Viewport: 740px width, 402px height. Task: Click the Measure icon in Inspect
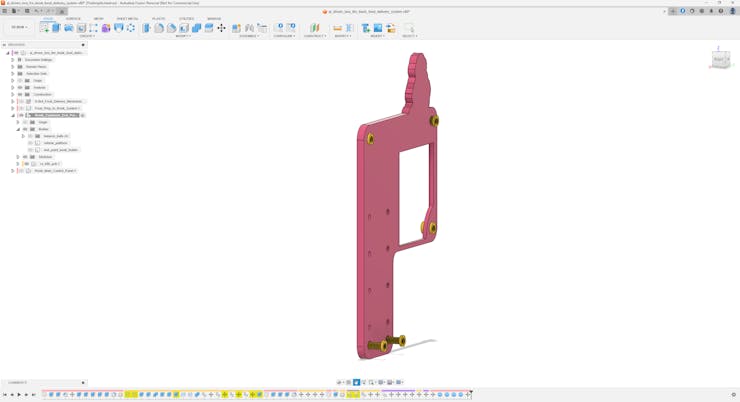pyautogui.click(x=337, y=28)
